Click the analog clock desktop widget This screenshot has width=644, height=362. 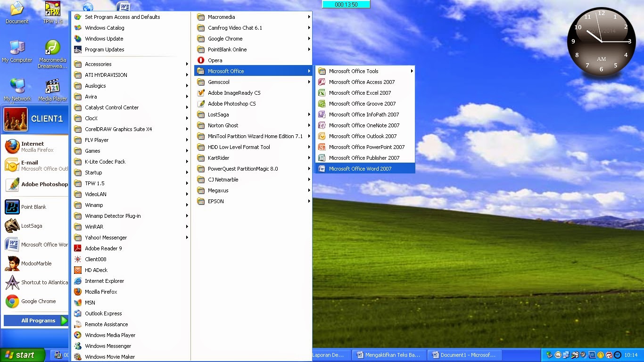pyautogui.click(x=602, y=41)
